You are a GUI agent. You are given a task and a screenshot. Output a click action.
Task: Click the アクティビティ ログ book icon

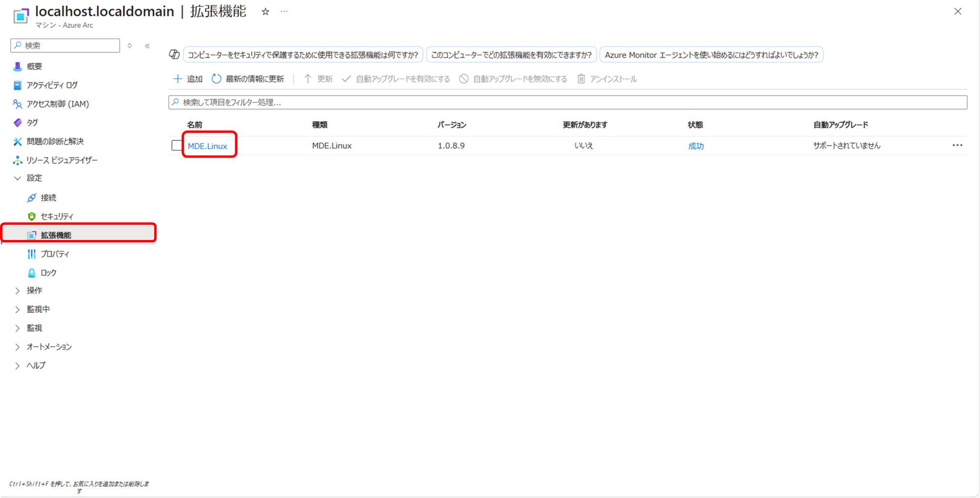coord(18,85)
